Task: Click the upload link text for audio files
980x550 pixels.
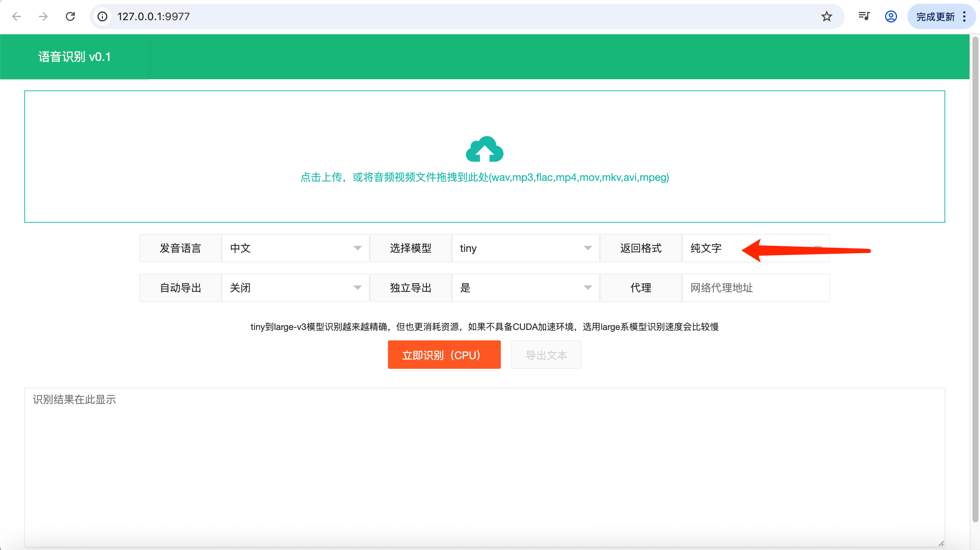Action: 484,177
